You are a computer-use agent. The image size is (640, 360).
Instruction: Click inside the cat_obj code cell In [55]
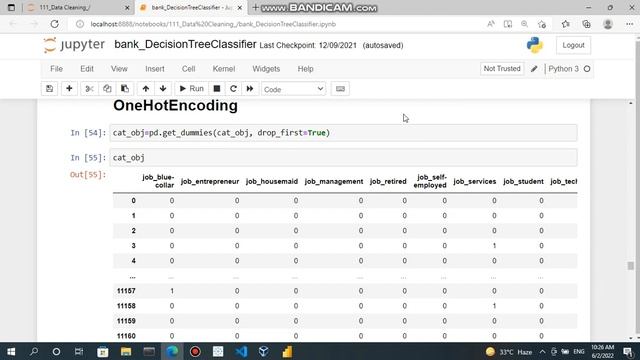pyautogui.click(x=343, y=158)
